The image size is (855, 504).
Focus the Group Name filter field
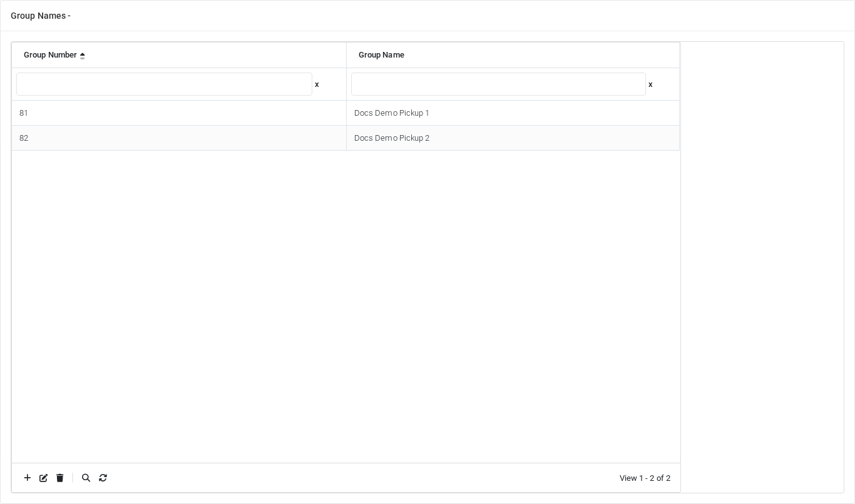pos(498,84)
